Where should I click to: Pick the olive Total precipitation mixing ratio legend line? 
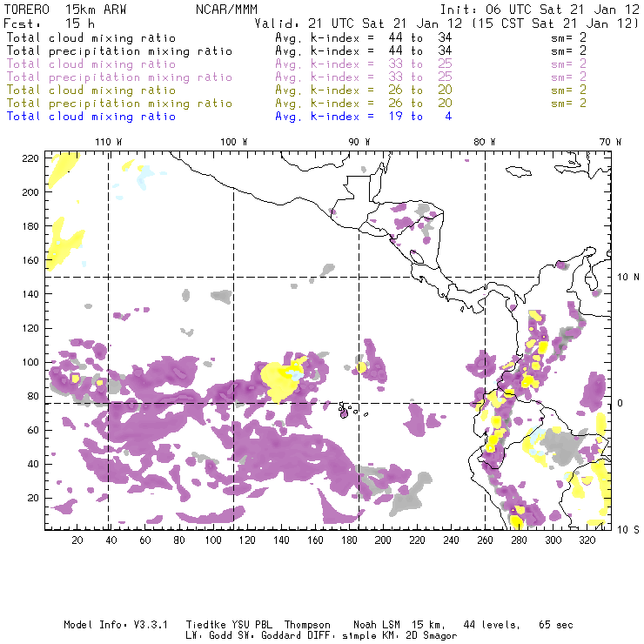pyautogui.click(x=119, y=104)
